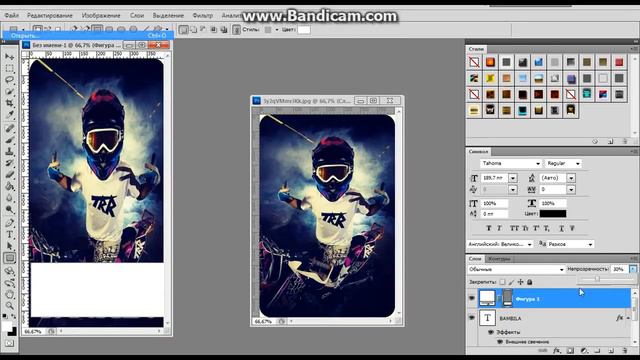Open the Фильтр menu
The width and height of the screenshot is (640, 360).
[202, 16]
